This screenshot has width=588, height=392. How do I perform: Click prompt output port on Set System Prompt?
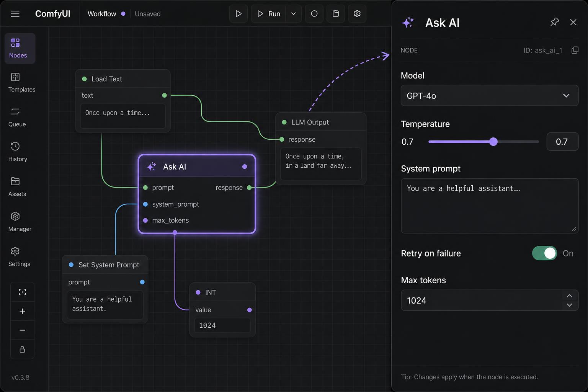tap(142, 282)
